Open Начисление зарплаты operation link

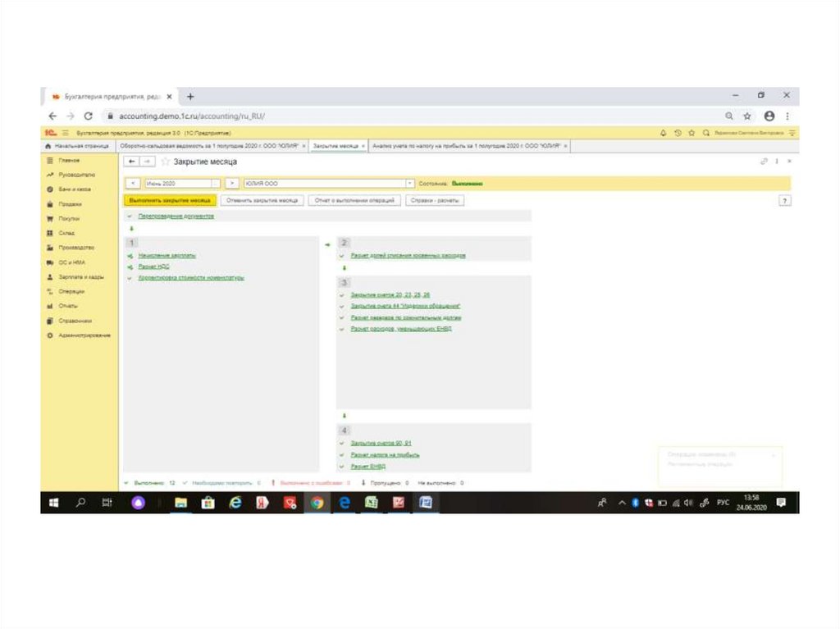[x=167, y=256]
